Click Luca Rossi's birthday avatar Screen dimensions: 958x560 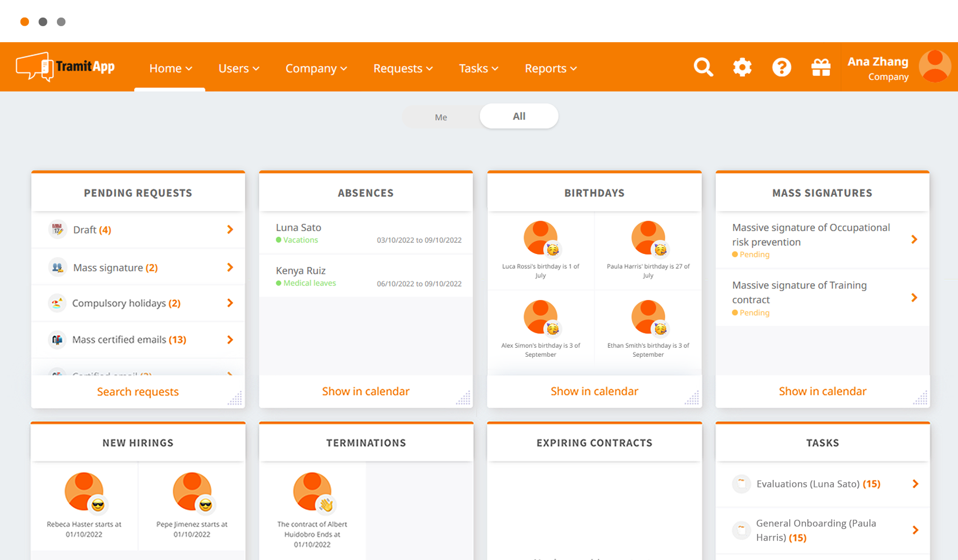(541, 238)
